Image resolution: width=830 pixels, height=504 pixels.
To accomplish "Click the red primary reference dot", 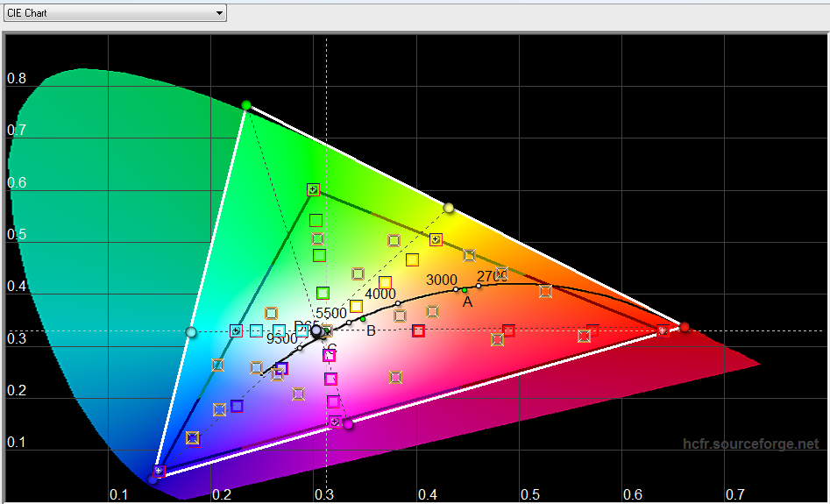I will [685, 327].
